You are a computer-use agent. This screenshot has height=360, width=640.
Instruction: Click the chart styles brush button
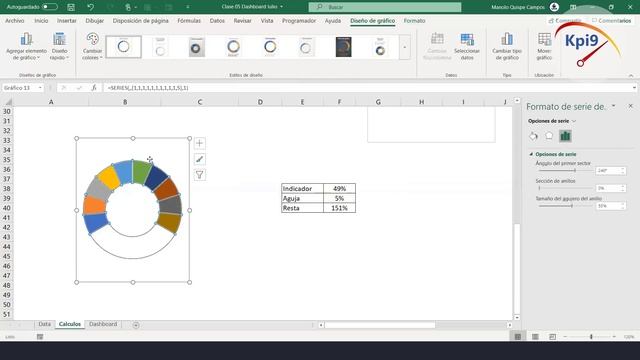click(x=200, y=159)
